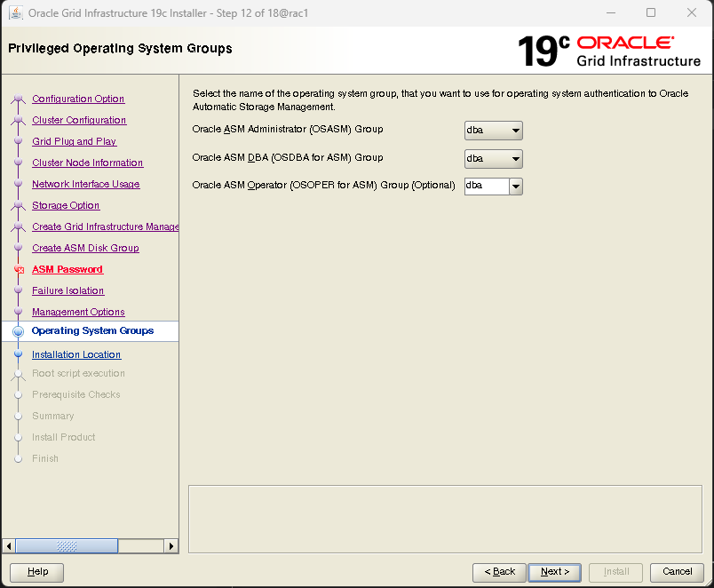Maximize the installer window
Screen dimensions: 714x588
(x=651, y=12)
